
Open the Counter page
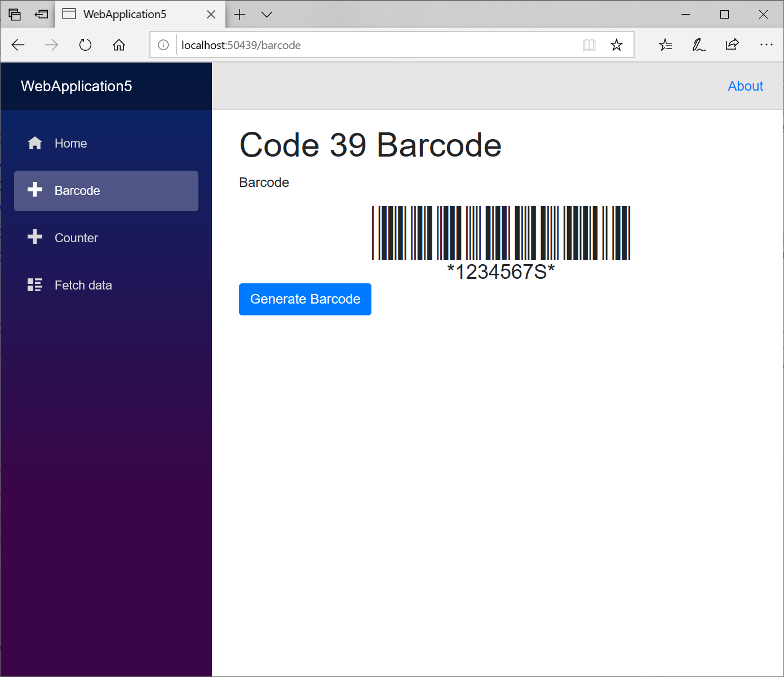coord(106,238)
